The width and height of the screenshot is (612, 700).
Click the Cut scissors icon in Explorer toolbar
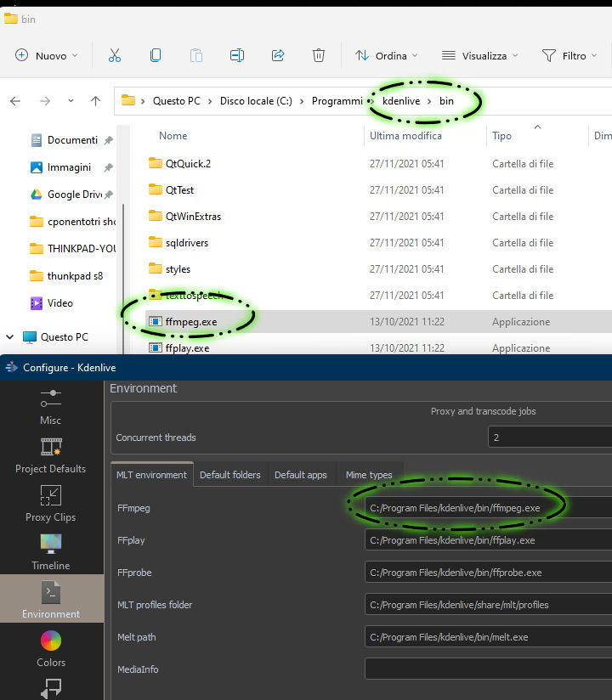pyautogui.click(x=115, y=55)
